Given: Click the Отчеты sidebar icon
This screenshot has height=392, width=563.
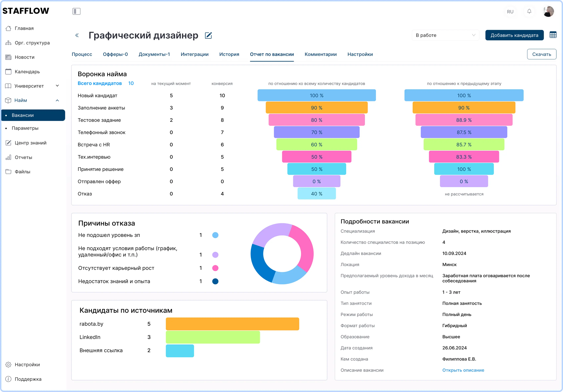Looking at the screenshot, I should pos(9,157).
